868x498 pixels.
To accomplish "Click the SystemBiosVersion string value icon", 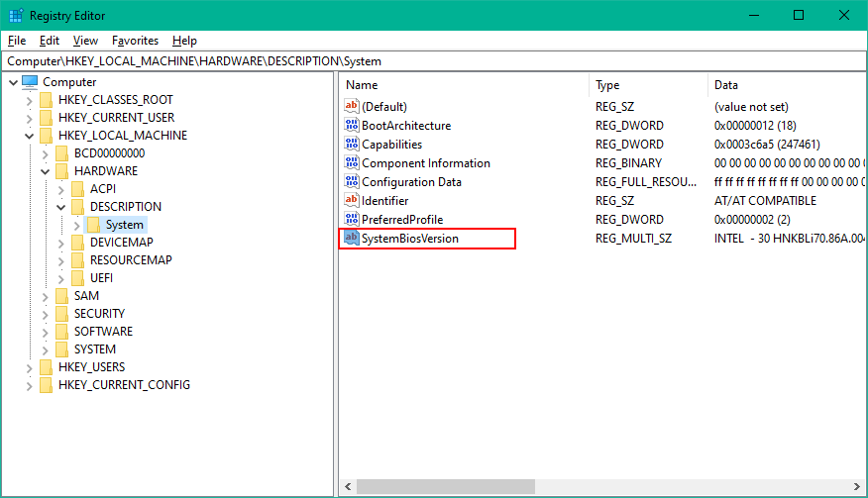I will [351, 239].
